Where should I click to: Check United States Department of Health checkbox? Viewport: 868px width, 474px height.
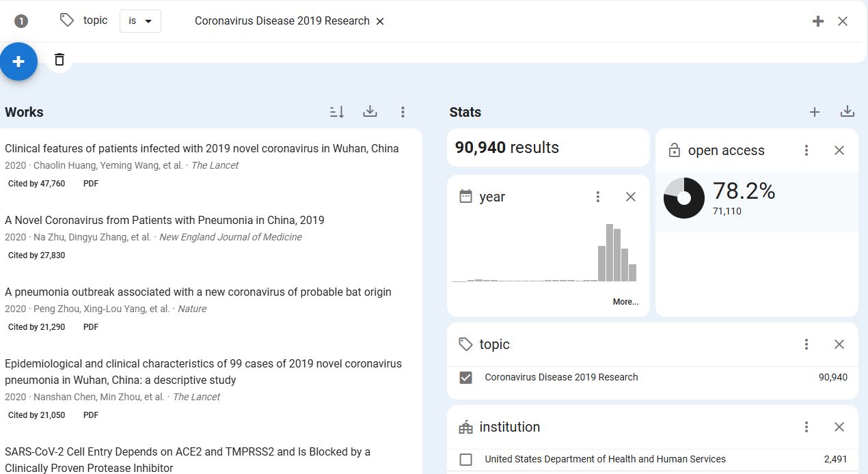[x=465, y=460]
